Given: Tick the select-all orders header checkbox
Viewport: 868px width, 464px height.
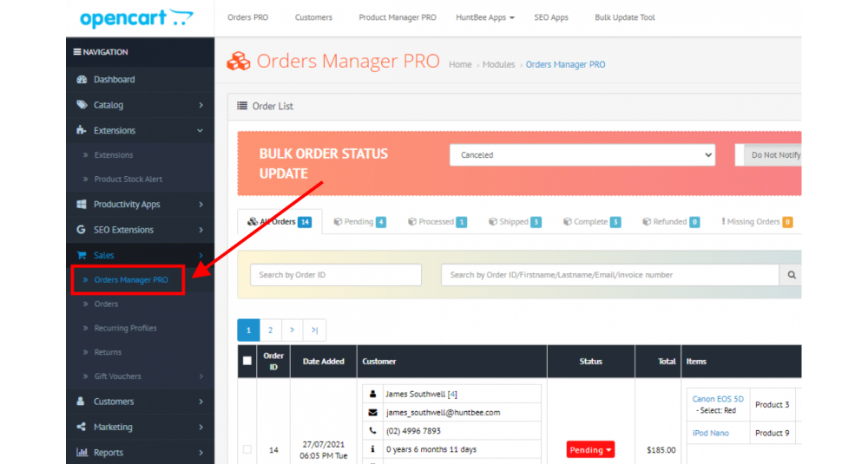Looking at the screenshot, I should point(247,361).
